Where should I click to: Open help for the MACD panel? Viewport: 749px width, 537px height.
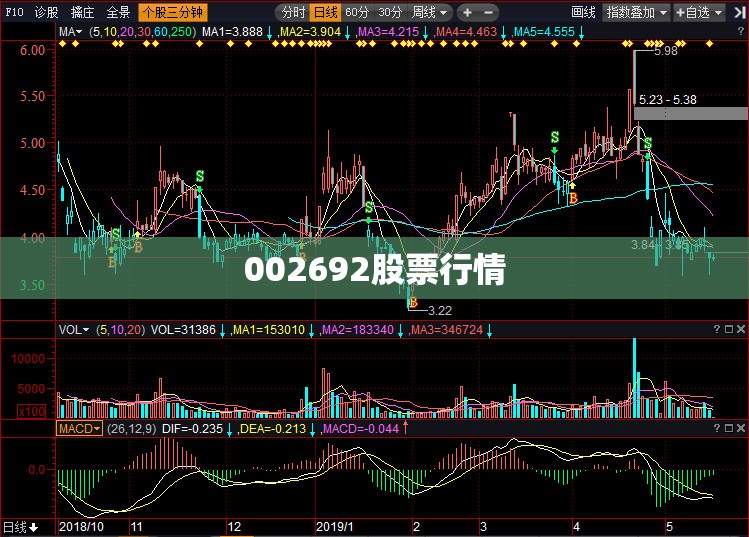tap(717, 429)
